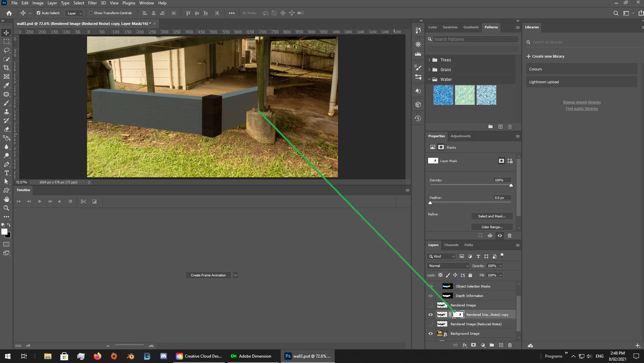
Task: Open Find public libraries link
Action: 582,109
